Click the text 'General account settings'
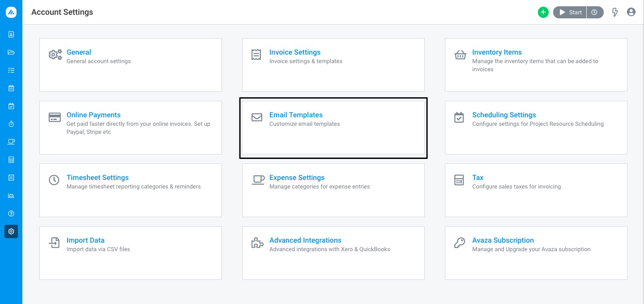 (99, 61)
